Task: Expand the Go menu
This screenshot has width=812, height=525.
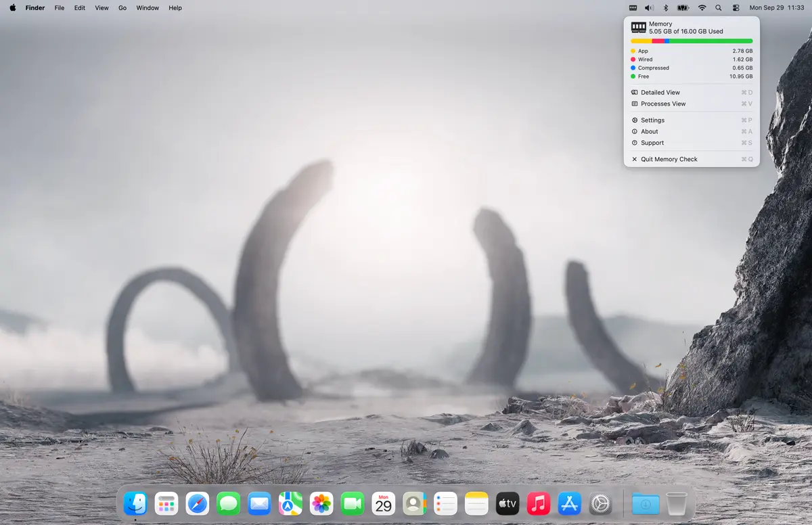Action: click(122, 8)
